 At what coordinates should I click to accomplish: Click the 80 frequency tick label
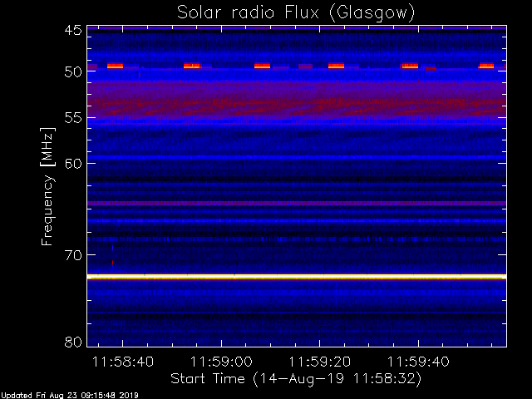[x=73, y=342]
